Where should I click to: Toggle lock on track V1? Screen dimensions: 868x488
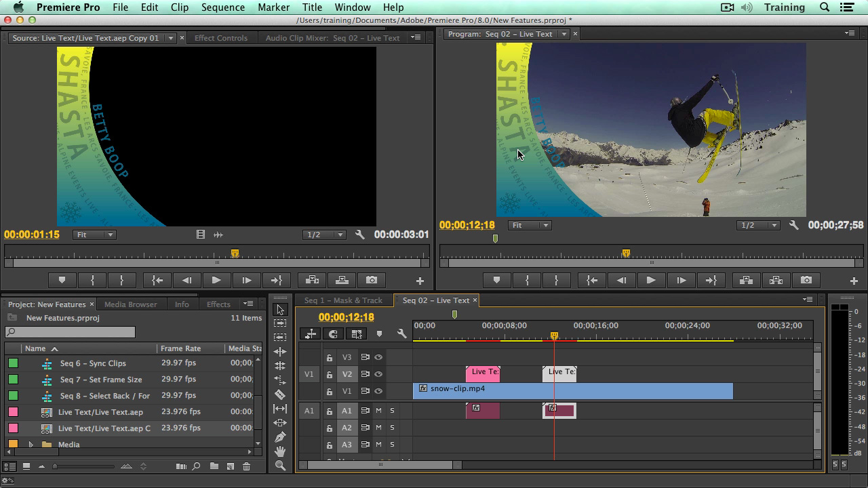(330, 391)
